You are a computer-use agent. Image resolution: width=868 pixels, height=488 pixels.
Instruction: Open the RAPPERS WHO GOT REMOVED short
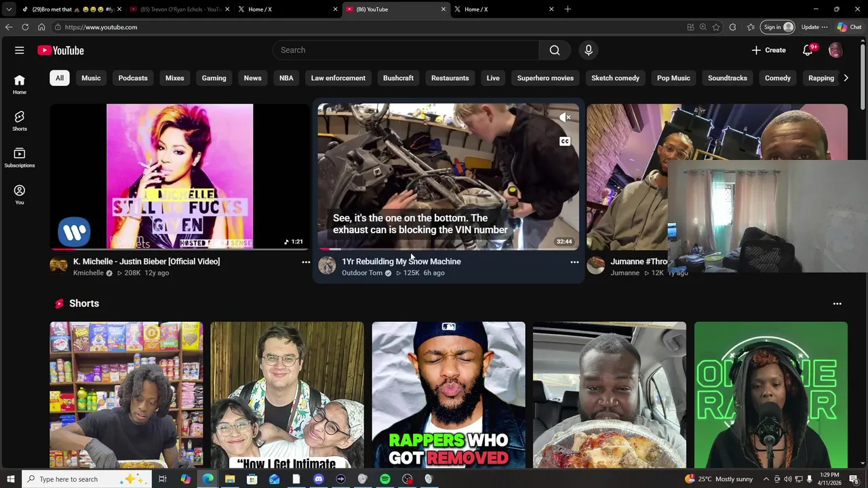click(448, 395)
